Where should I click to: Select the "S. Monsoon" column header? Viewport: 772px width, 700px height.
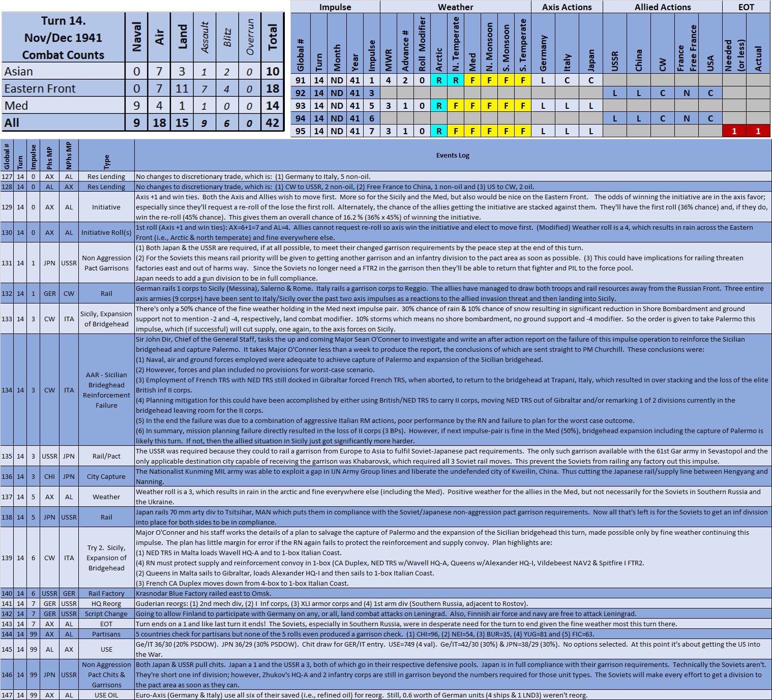coord(506,43)
